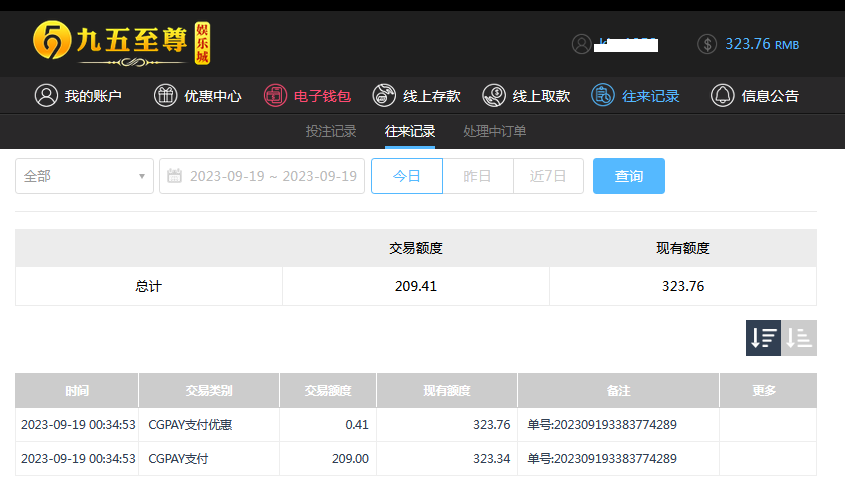This screenshot has height=481, width=845.
Task: Click the 查询 search button
Action: point(629,176)
